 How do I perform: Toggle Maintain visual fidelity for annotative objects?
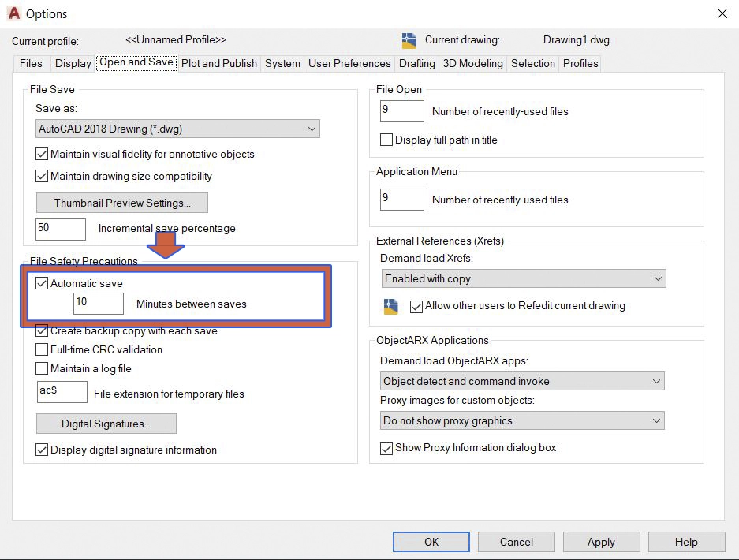(x=42, y=154)
